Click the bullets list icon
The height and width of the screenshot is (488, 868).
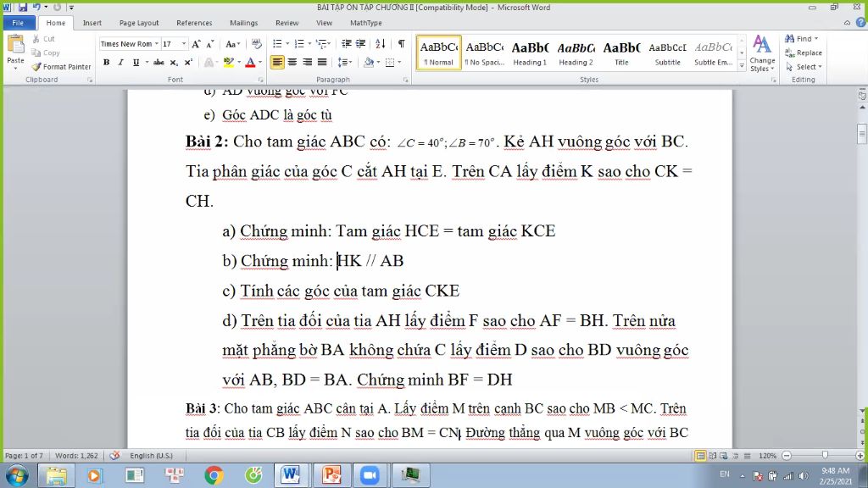coord(277,44)
